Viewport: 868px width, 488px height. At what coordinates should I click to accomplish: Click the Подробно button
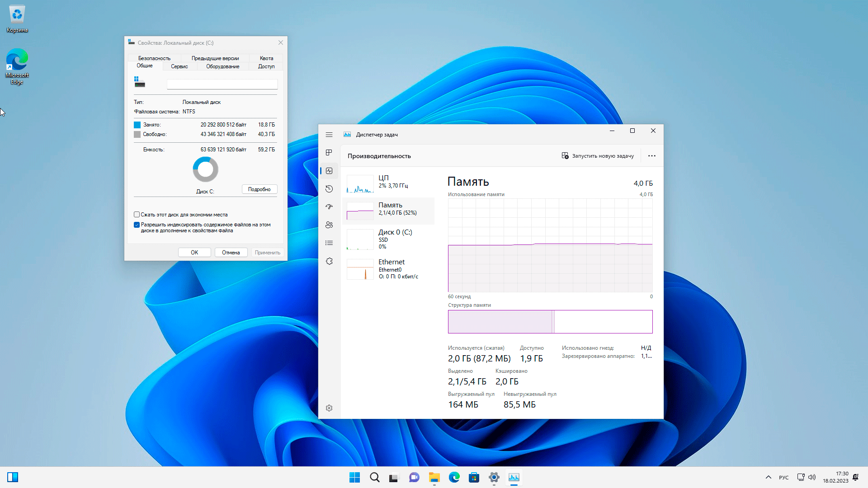coord(259,189)
